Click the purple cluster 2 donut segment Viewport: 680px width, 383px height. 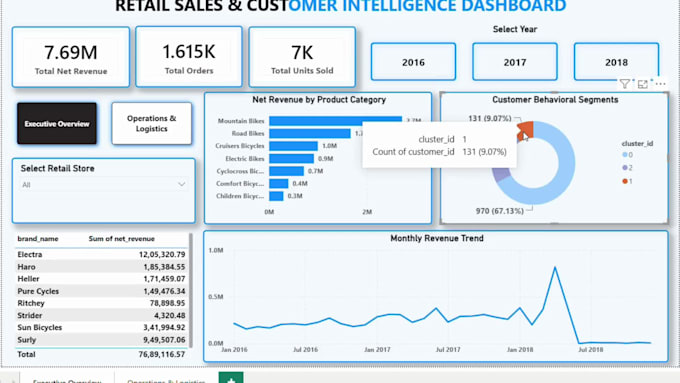[x=501, y=174]
